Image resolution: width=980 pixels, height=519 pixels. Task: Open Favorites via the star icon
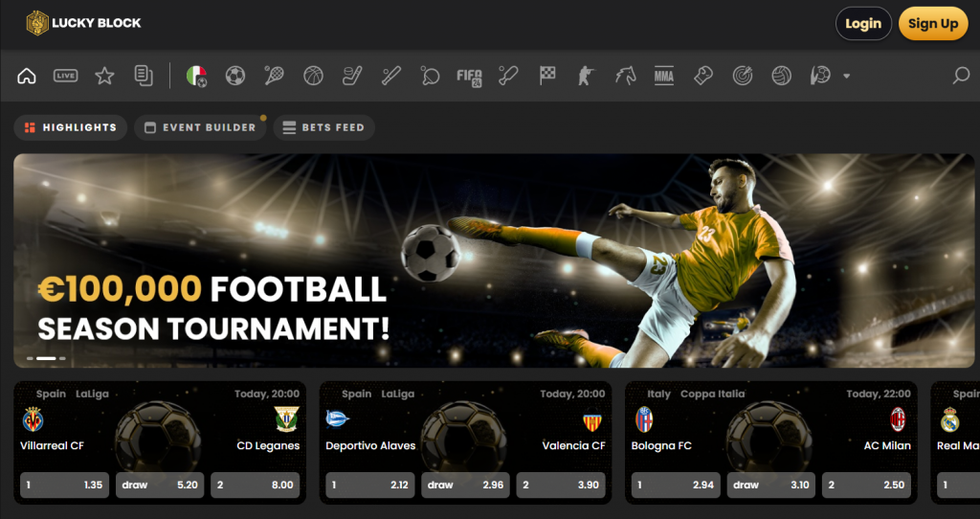tap(104, 77)
